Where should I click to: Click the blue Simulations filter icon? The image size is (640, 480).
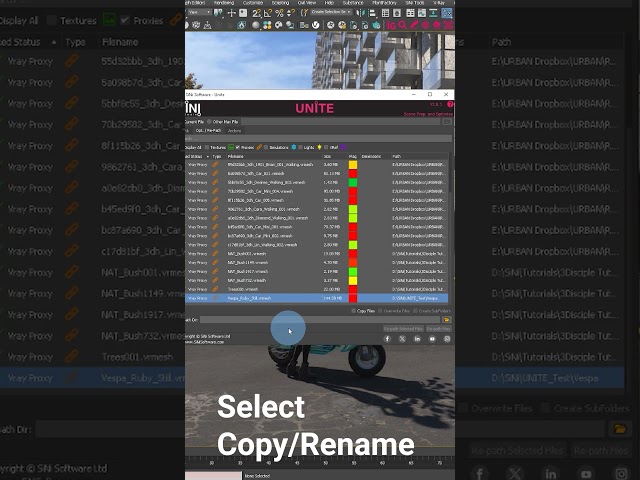point(293,147)
